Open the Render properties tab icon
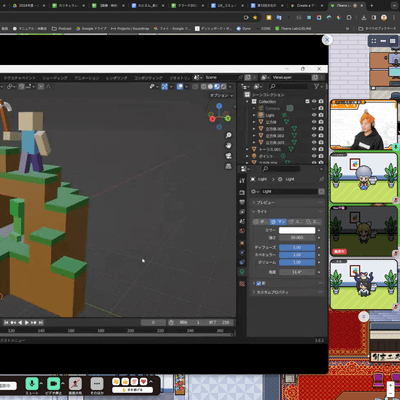Screen dimensions: 400x400 click(242, 193)
